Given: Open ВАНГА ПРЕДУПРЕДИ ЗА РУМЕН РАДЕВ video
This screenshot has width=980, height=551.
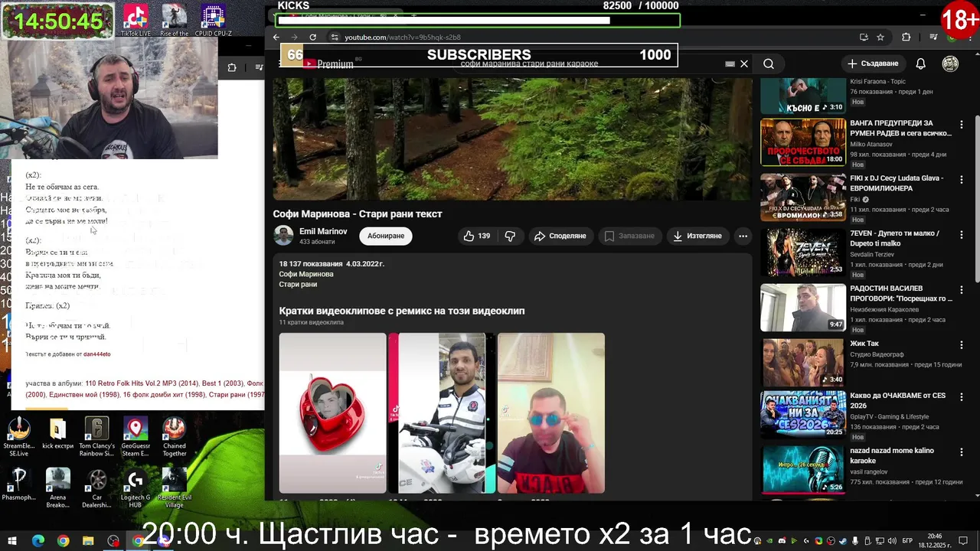Looking at the screenshot, I should pyautogui.click(x=803, y=142).
